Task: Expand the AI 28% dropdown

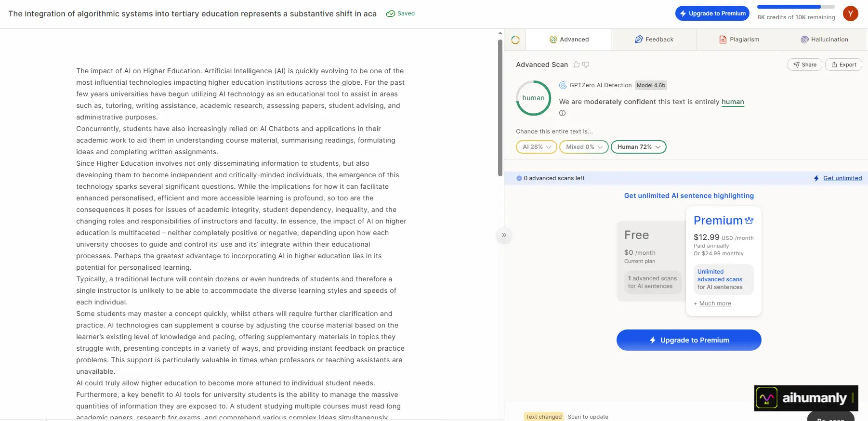Action: 537,147
